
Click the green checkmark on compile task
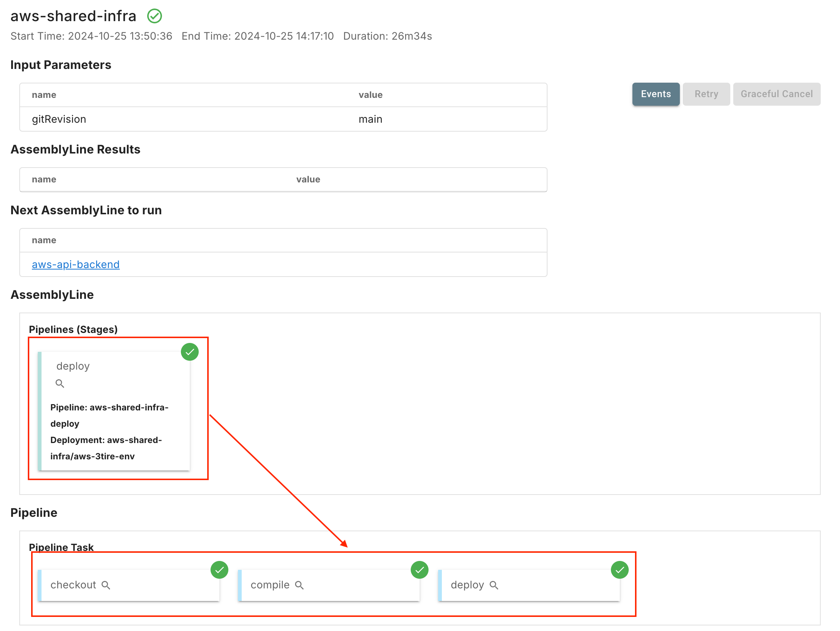(x=419, y=569)
